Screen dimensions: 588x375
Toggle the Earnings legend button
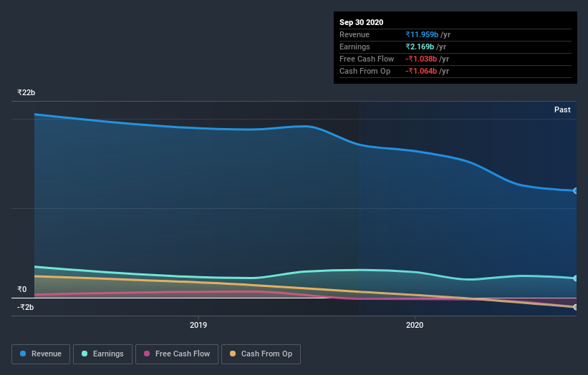[x=102, y=354]
